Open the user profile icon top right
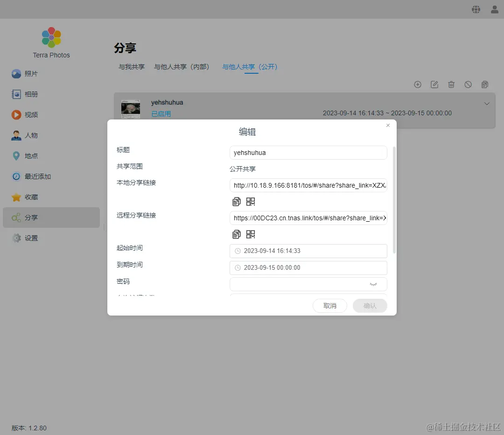The width and height of the screenshot is (504, 435). (494, 9)
